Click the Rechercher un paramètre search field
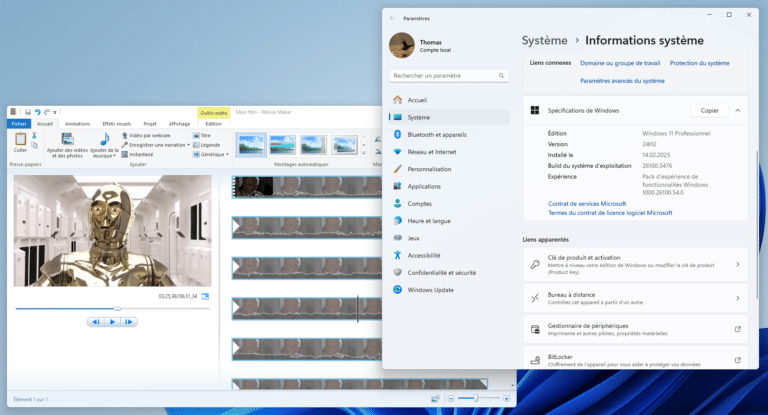This screenshot has height=415, width=768. [447, 75]
